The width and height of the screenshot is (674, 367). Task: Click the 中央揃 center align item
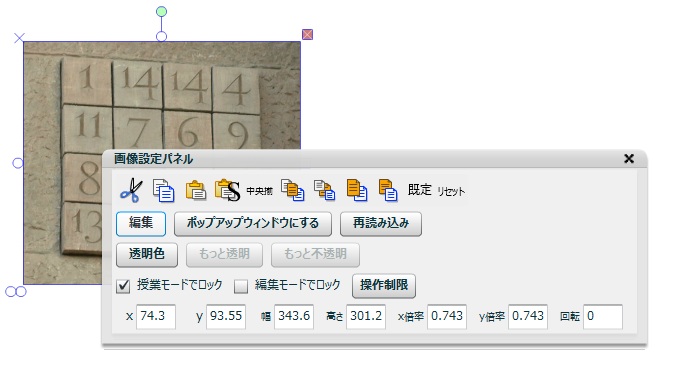[x=260, y=190]
